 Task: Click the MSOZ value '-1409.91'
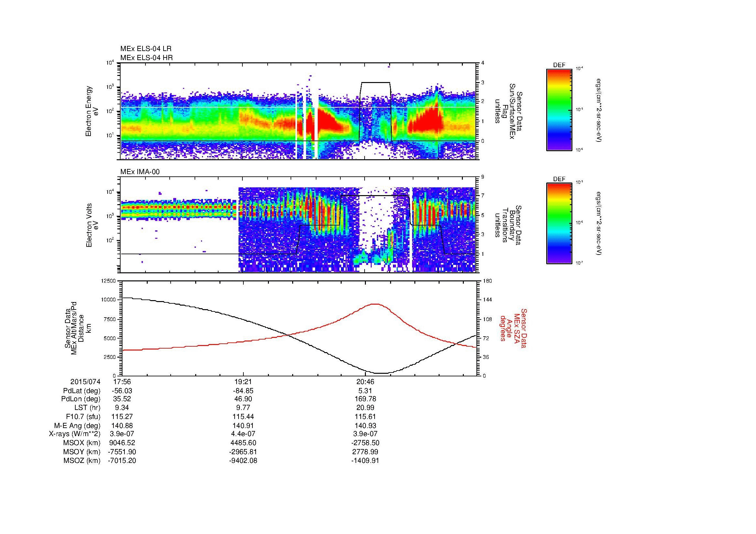pyautogui.click(x=365, y=461)
